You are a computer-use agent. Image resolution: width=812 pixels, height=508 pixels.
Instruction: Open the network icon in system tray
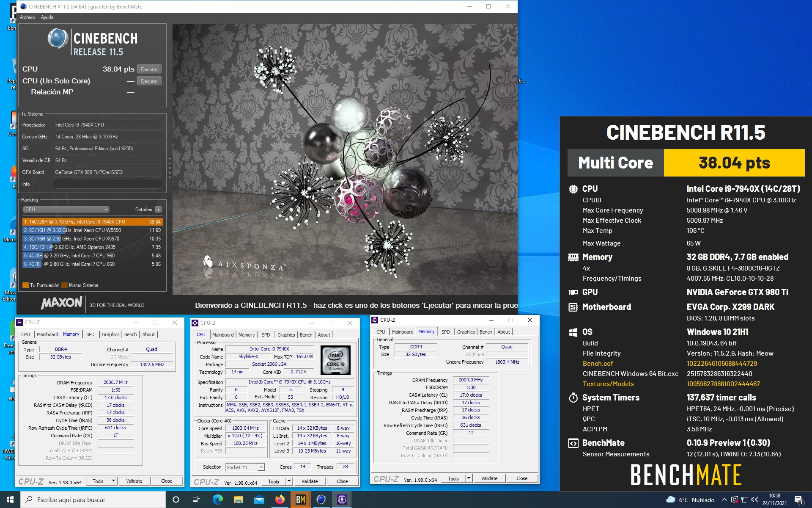pos(744,500)
